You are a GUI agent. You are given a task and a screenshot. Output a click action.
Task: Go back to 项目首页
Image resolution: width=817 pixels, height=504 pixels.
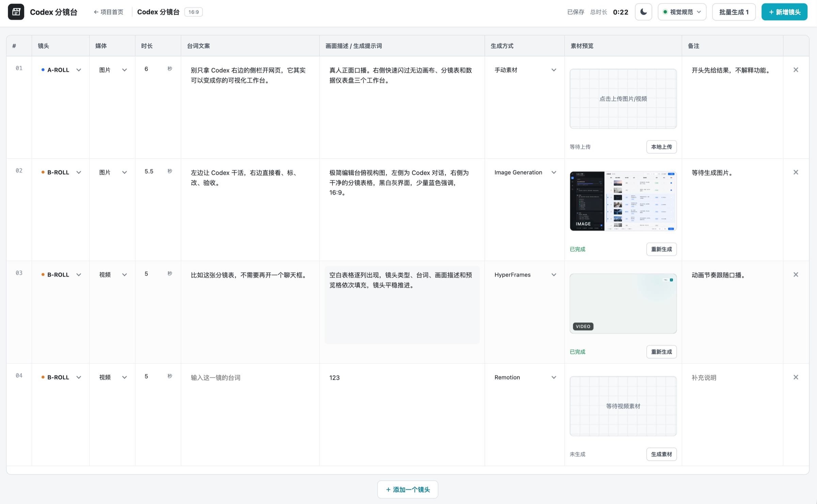tap(108, 12)
